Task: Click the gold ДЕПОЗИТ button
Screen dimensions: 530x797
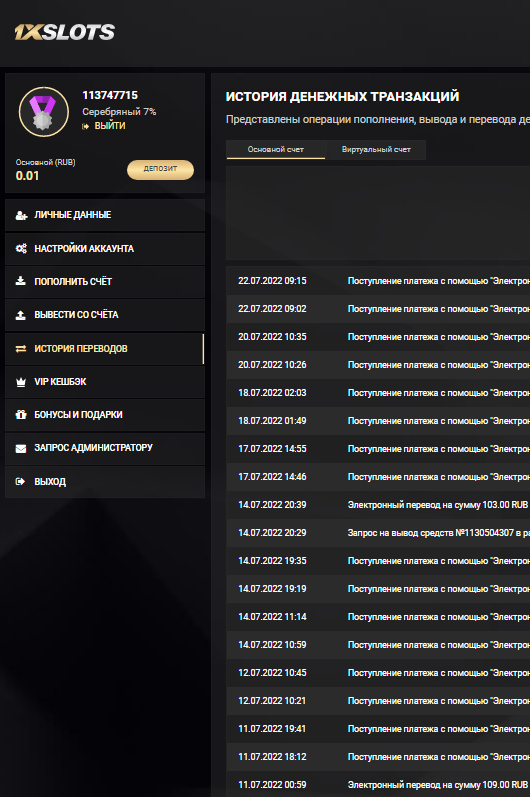Action: click(x=160, y=169)
